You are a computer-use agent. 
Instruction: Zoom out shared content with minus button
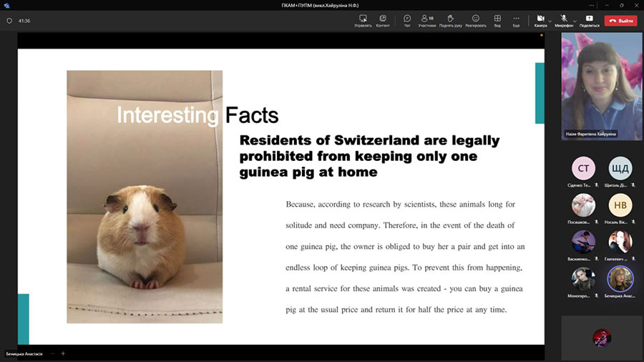point(52,353)
